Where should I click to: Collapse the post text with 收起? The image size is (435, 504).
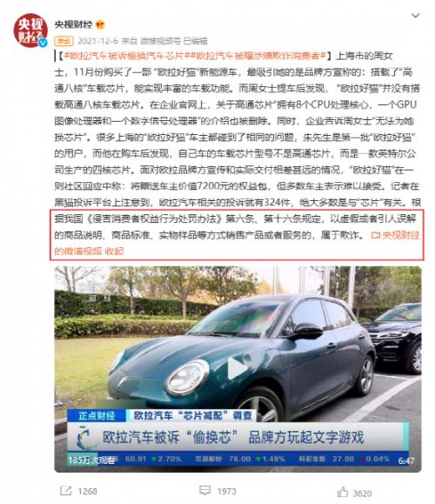tap(114, 251)
